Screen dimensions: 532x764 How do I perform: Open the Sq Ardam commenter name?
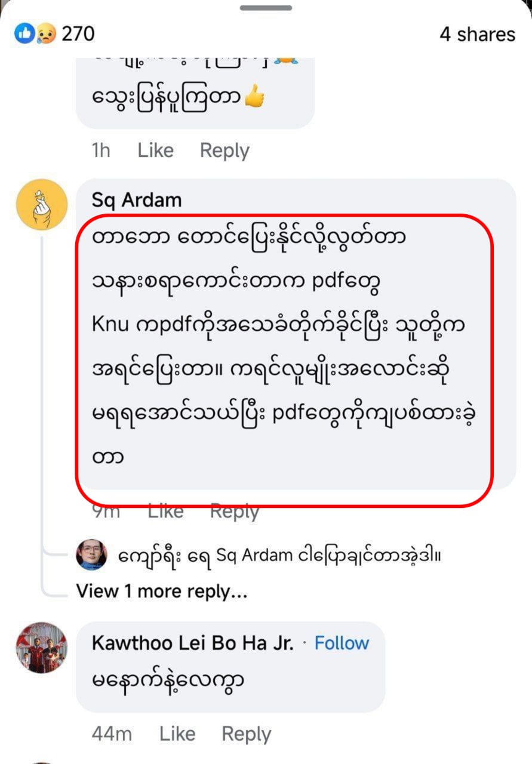pos(137,201)
